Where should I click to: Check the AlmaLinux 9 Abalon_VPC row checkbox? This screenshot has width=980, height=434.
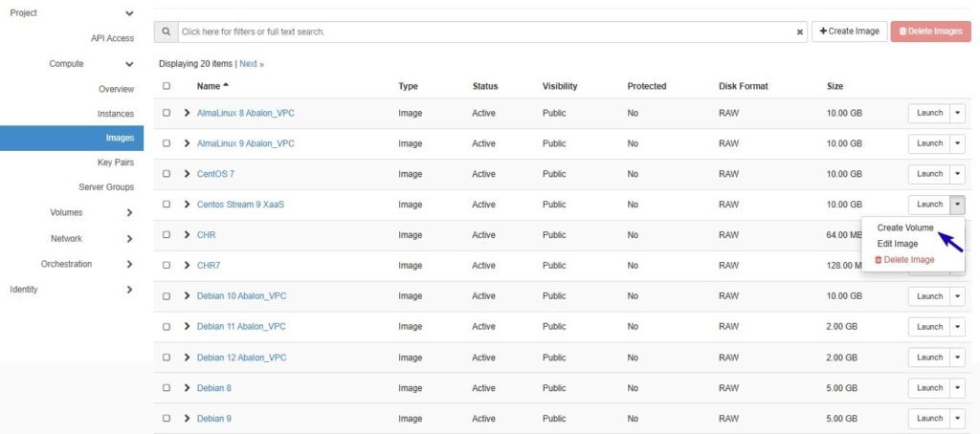167,143
